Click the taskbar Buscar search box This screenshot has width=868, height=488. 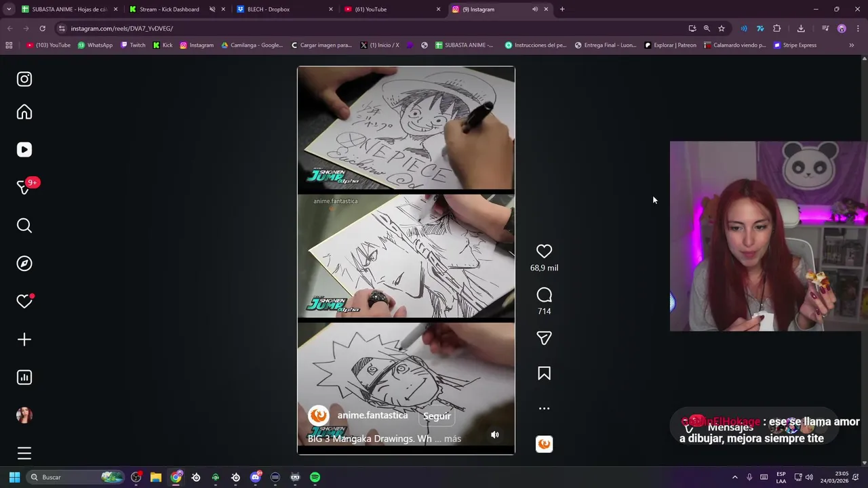(x=76, y=477)
